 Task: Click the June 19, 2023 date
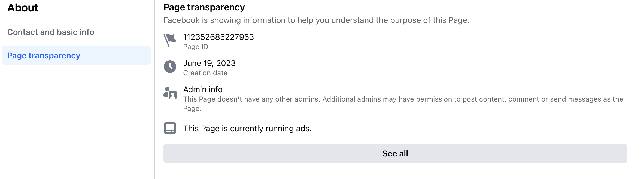click(x=209, y=63)
